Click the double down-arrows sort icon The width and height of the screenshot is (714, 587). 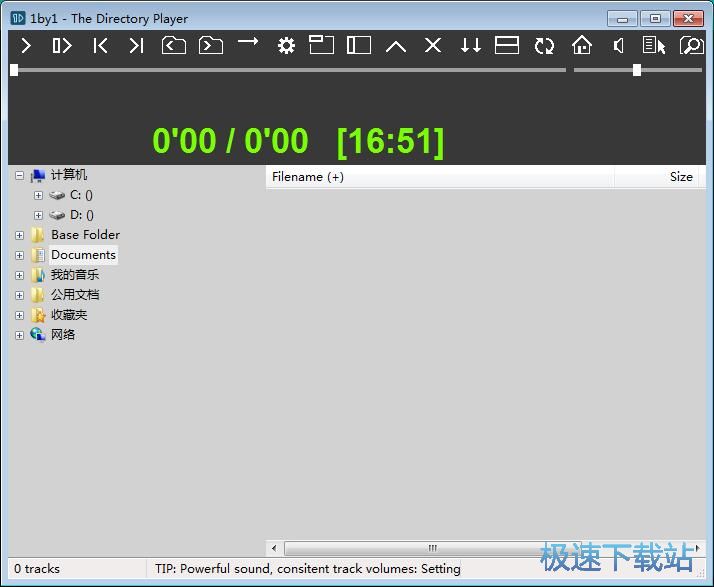coord(470,46)
